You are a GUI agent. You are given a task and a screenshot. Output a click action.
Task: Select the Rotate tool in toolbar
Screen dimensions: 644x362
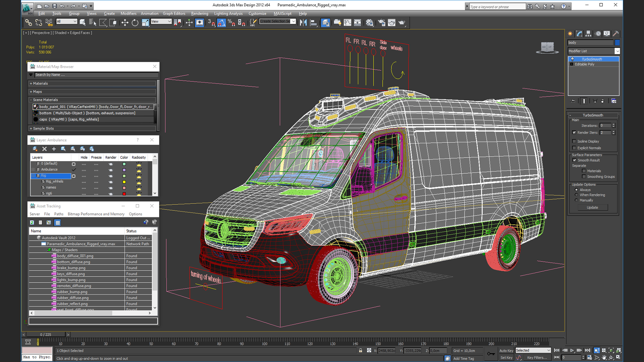(x=135, y=22)
